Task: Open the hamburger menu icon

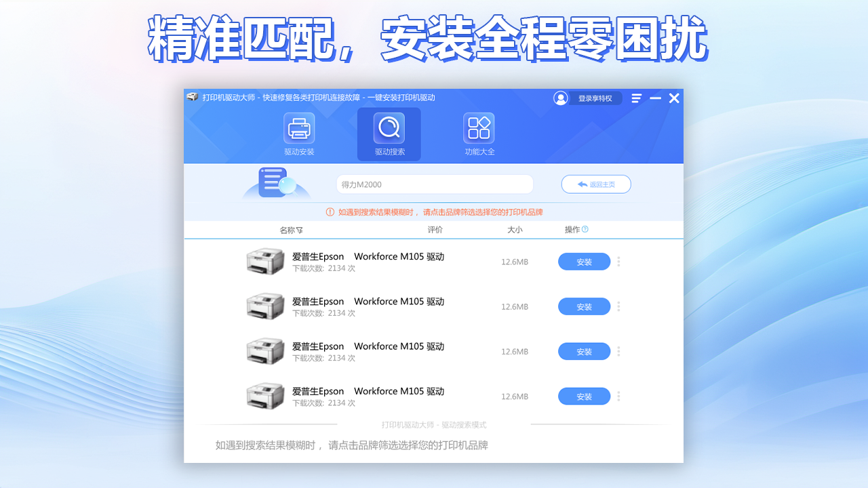Action: pos(636,98)
